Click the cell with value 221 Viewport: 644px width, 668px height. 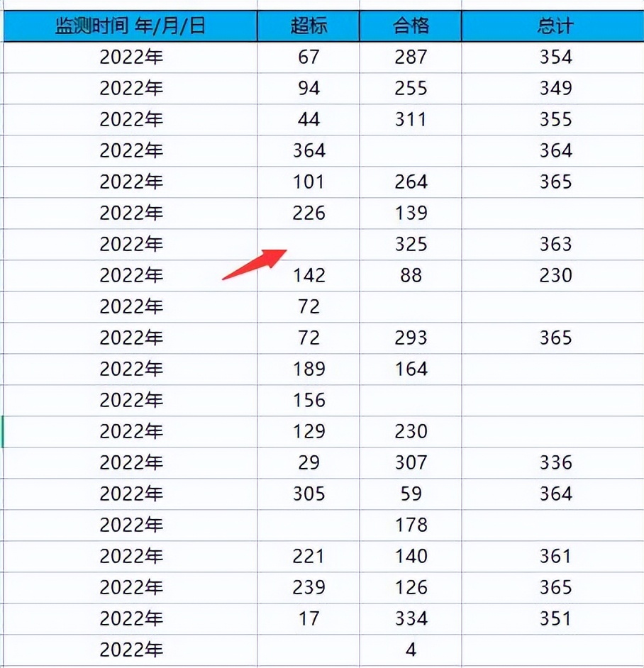pos(309,557)
